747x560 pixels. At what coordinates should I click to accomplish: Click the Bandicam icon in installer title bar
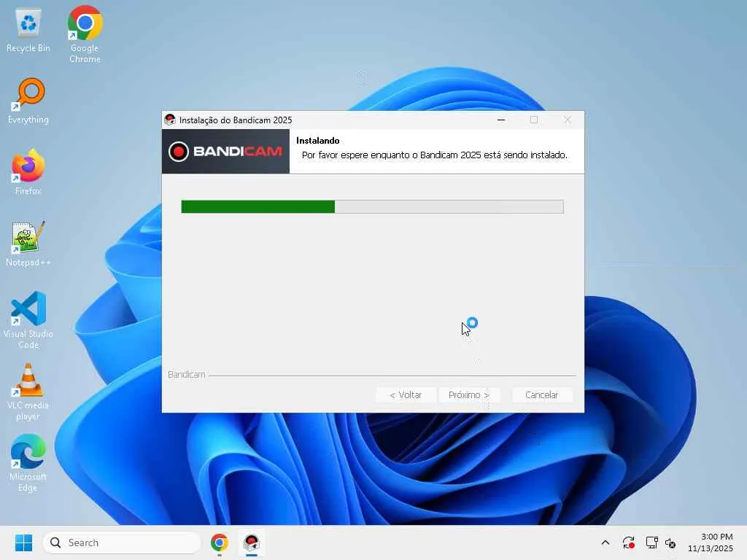tap(169, 120)
